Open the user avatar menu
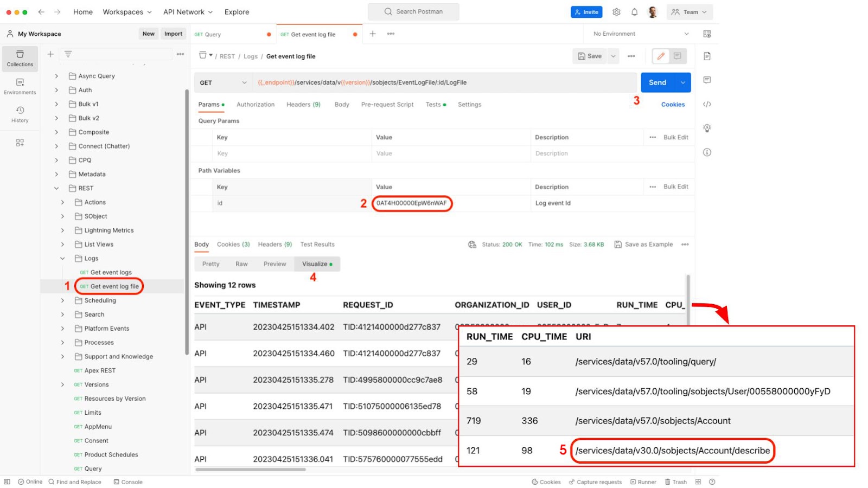Image resolution: width=868 pixels, height=488 pixels. click(653, 12)
